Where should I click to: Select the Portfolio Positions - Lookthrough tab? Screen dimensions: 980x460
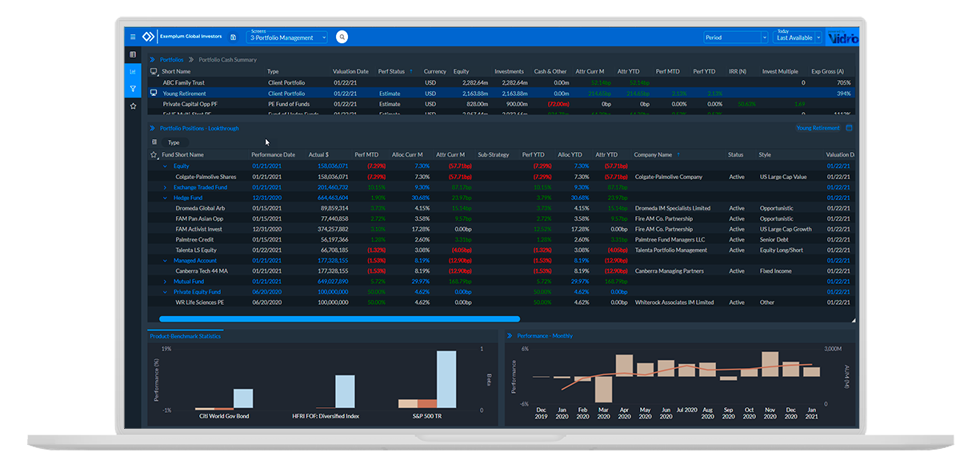coord(199,128)
